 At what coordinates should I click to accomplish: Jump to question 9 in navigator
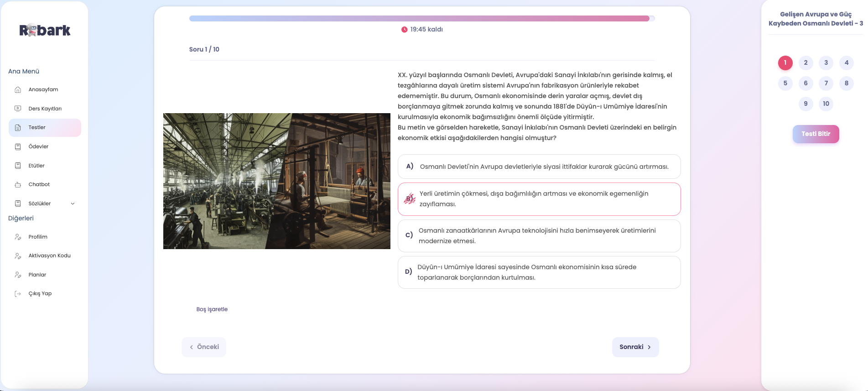(806, 104)
